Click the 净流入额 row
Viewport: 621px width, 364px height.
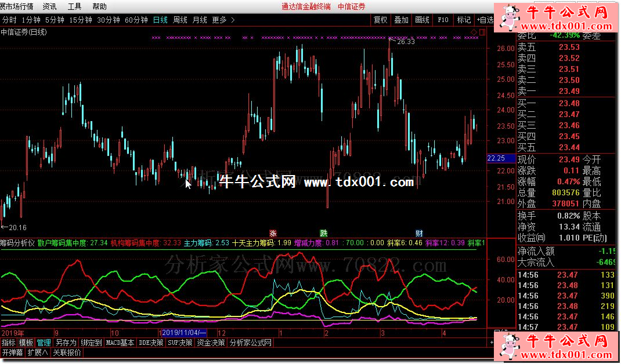(568, 251)
